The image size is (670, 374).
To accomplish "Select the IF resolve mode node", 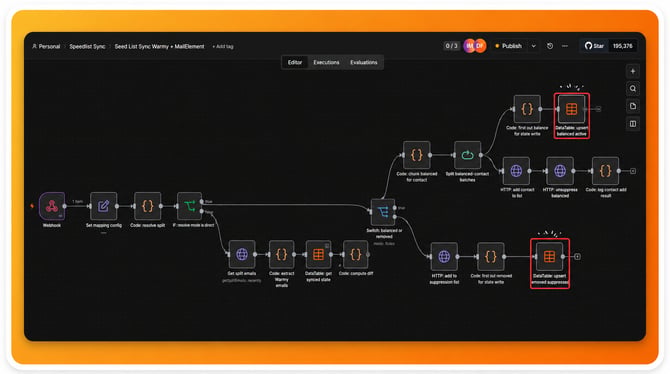I will coord(190,206).
